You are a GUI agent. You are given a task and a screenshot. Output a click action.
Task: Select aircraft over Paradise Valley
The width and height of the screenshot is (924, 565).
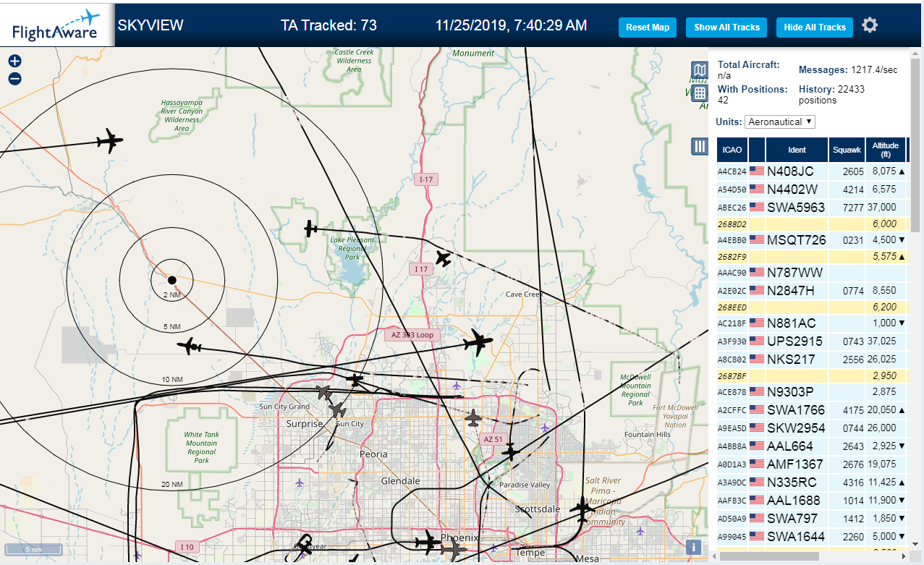511,452
